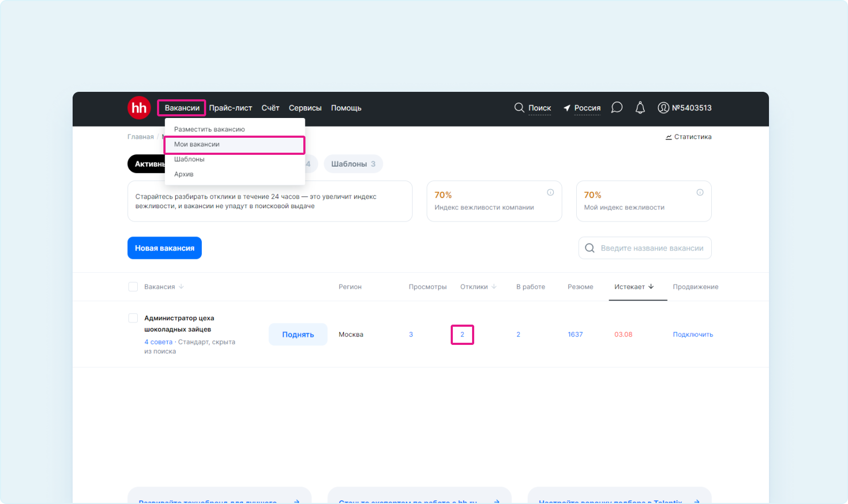Select Архив from dropdown menu
This screenshot has width=848, height=504.
coord(235,174)
